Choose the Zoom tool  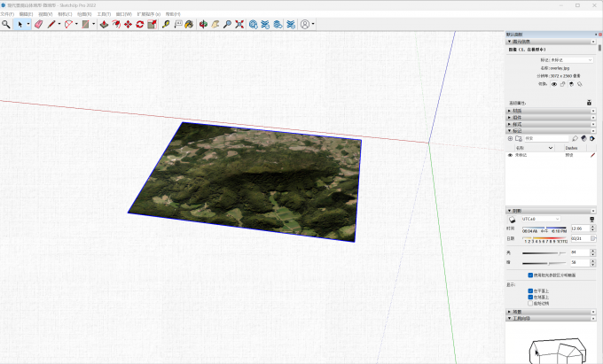pos(227,24)
